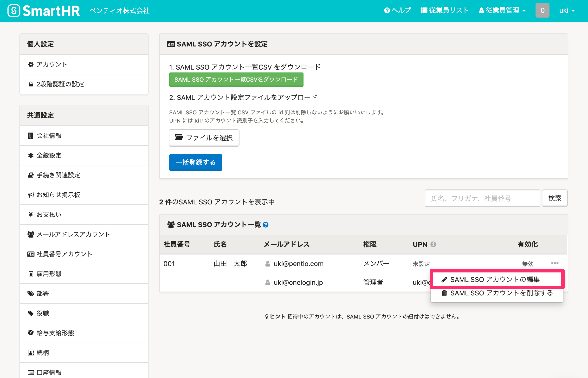Open 手続き関連設定 in sidebar
588x378 pixels.
[x=84, y=175]
